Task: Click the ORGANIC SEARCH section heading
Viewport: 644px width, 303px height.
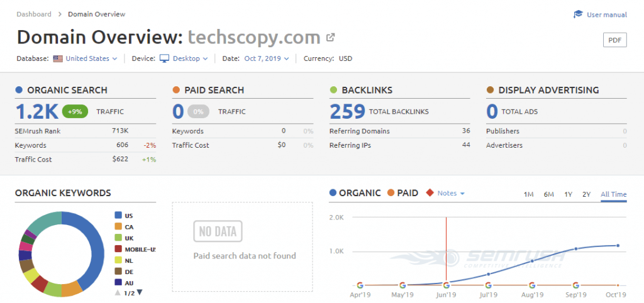Action: click(67, 90)
